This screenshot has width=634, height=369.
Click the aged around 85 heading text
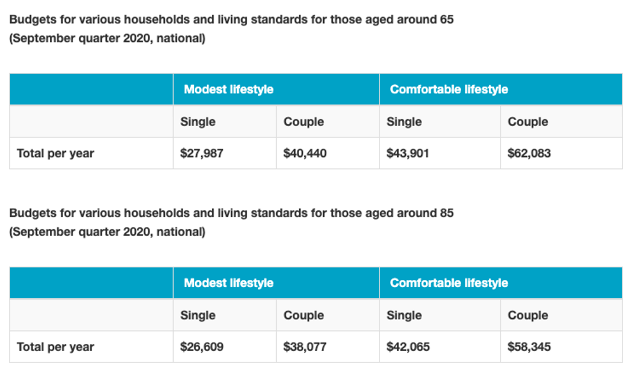point(231,222)
